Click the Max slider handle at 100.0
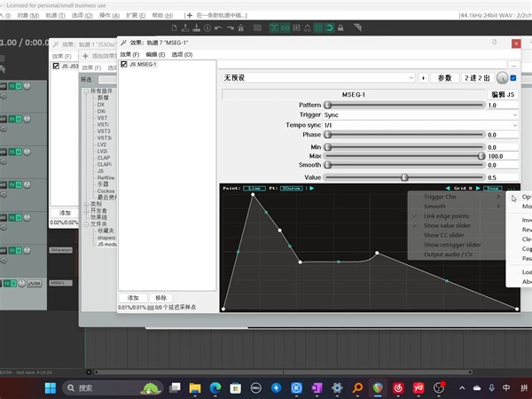Image resolution: width=532 pixels, height=399 pixels. [x=481, y=156]
